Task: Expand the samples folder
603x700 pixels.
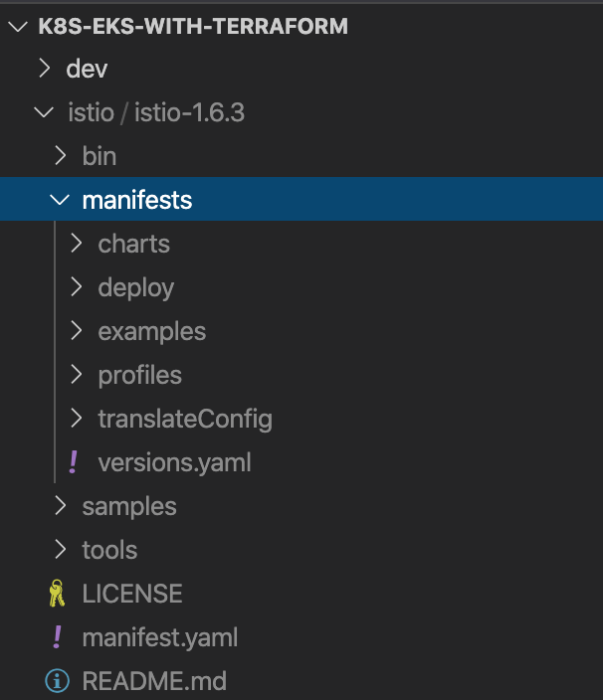Action: [x=128, y=506]
